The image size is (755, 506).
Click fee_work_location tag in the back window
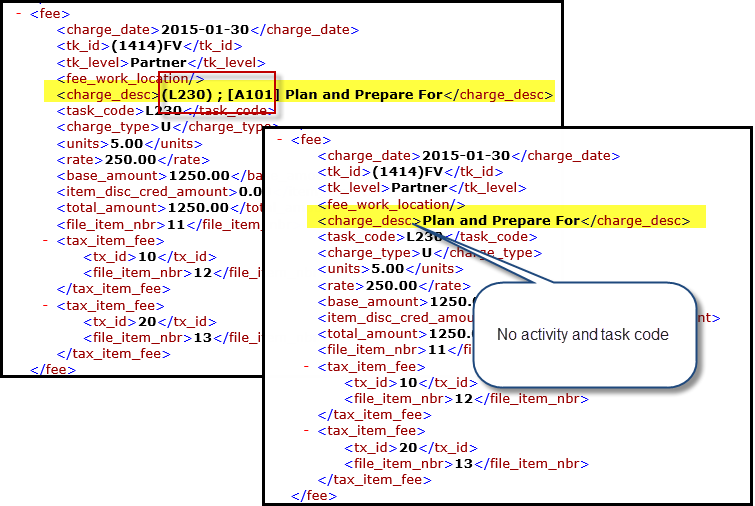pos(130,78)
